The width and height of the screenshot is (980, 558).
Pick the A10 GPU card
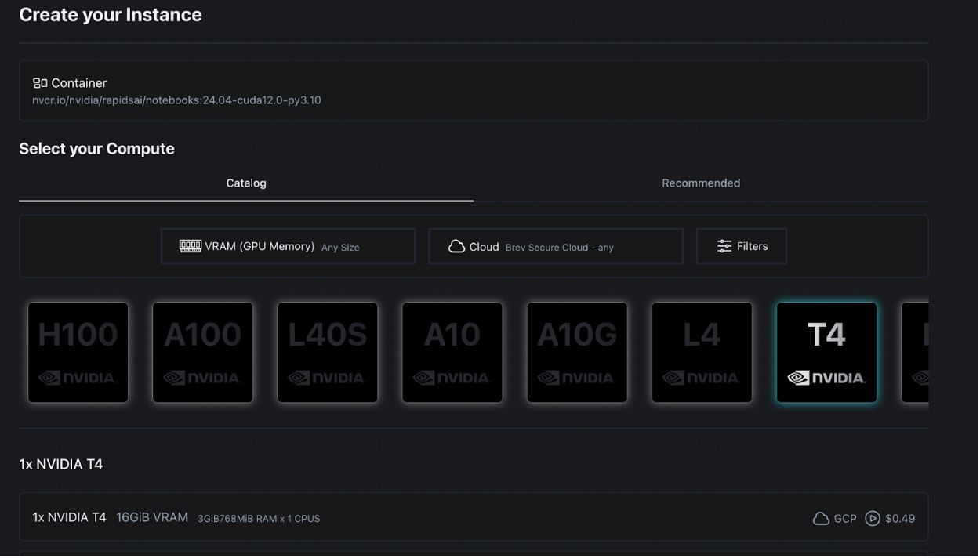click(452, 353)
